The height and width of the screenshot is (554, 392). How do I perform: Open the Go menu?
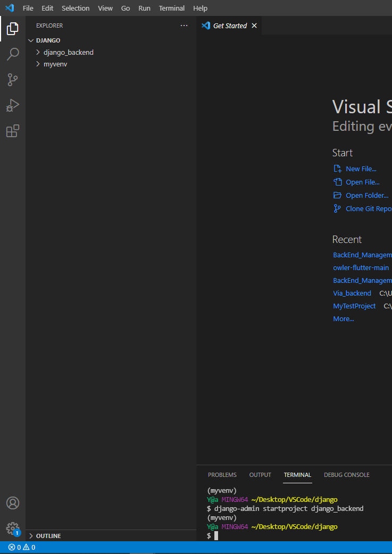tap(126, 8)
